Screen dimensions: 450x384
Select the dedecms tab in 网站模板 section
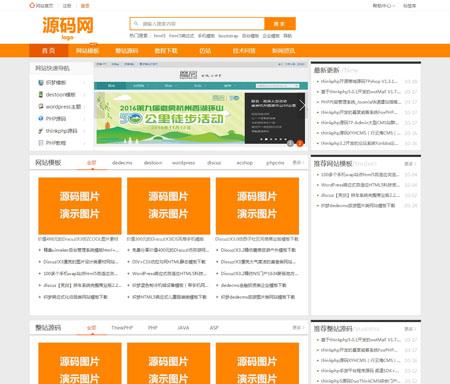122,163
